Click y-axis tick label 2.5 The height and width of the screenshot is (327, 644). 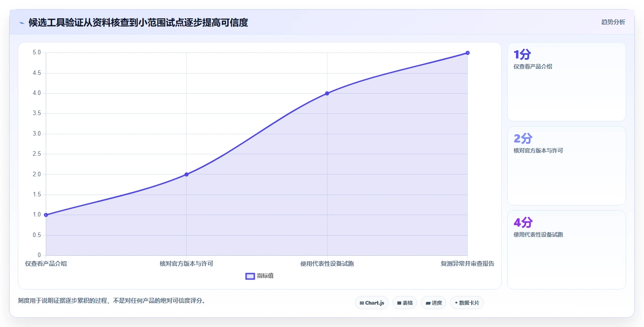(x=37, y=154)
